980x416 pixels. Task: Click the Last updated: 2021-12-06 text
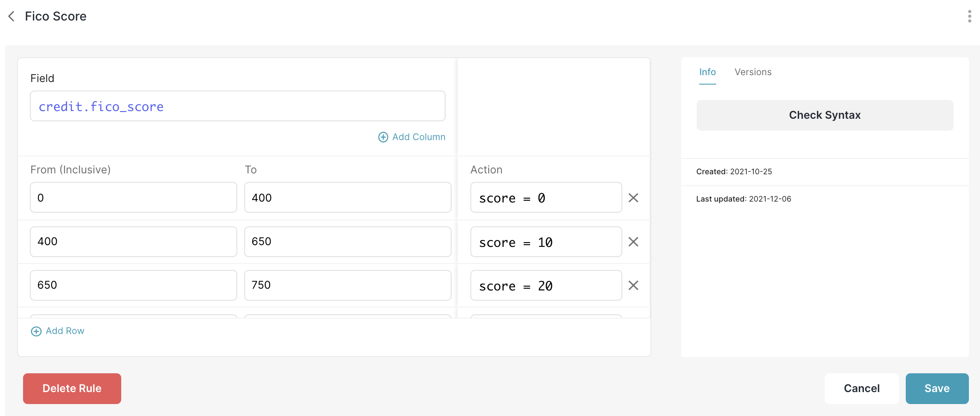pyautogui.click(x=744, y=199)
